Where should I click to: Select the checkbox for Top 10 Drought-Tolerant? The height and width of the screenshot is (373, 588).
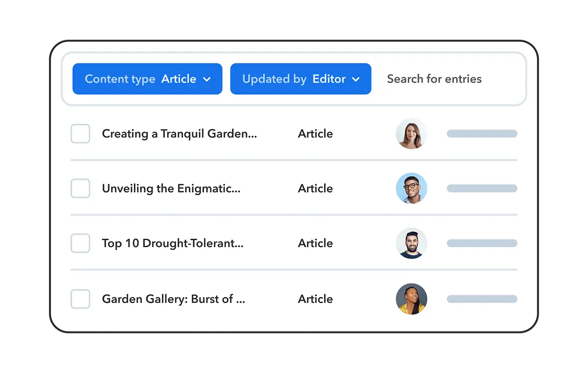point(80,243)
